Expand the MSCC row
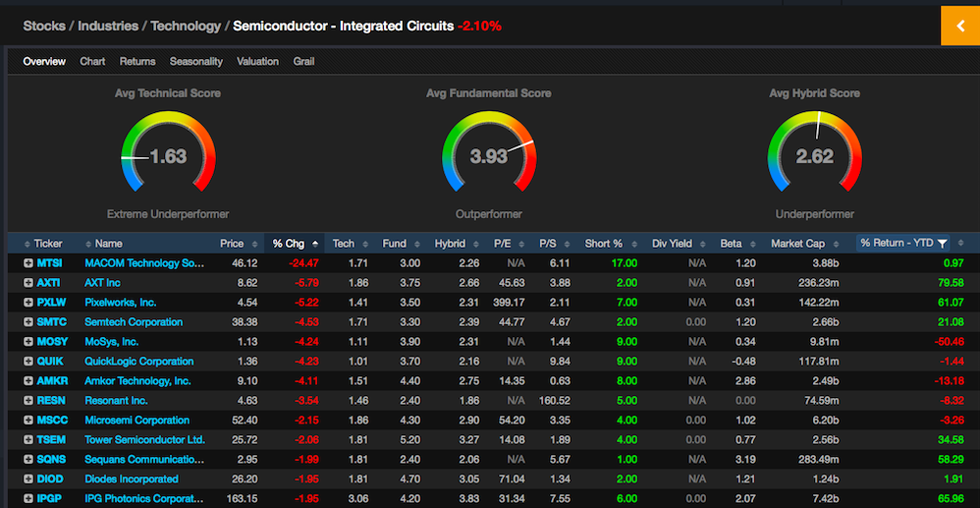980x508 pixels. (28, 421)
